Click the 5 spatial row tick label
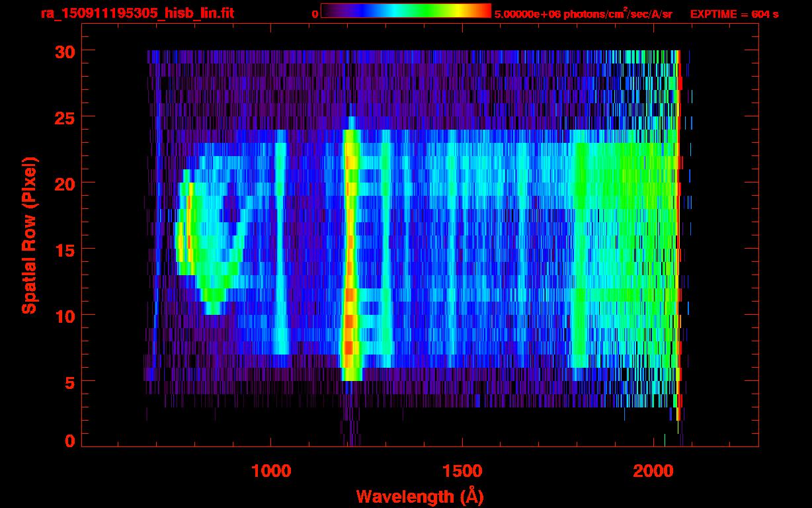This screenshot has width=812, height=508. pos(70,382)
